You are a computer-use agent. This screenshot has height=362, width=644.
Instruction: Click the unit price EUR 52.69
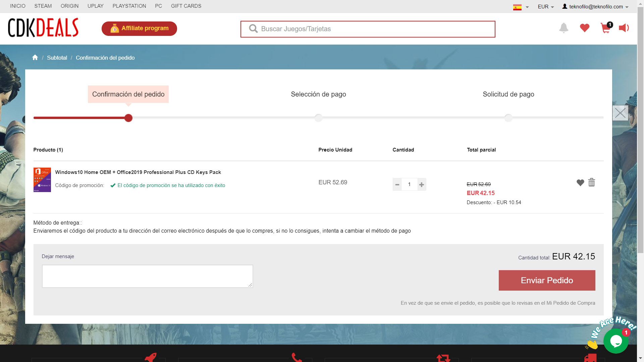(333, 182)
